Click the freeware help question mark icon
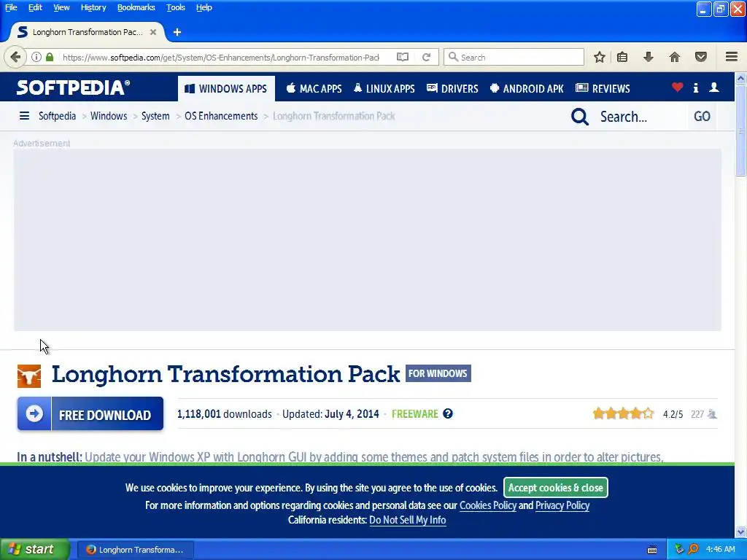747x560 pixels. (x=448, y=413)
